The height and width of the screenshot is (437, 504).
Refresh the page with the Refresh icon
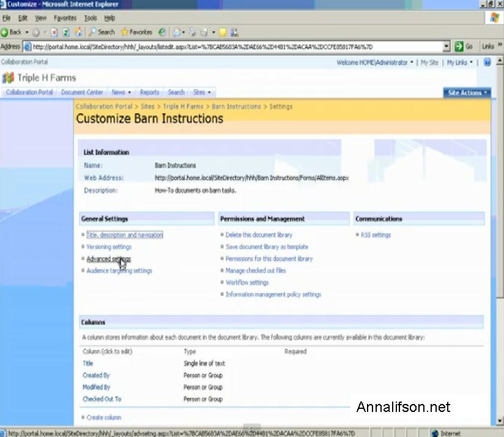tap(66, 32)
